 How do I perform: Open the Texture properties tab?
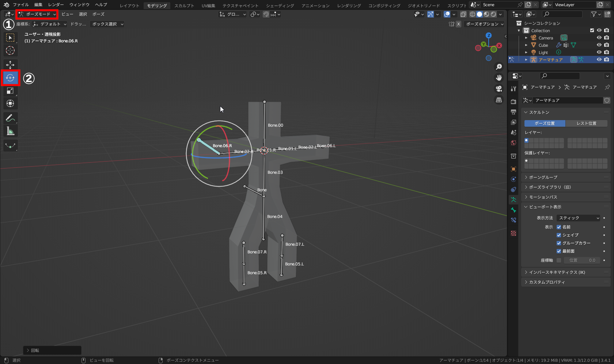point(513,233)
